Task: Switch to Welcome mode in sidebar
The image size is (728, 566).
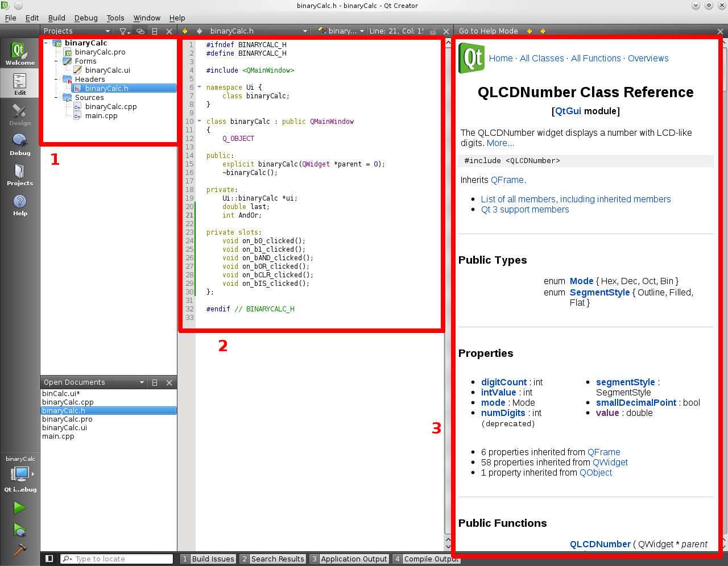Action: point(20,53)
